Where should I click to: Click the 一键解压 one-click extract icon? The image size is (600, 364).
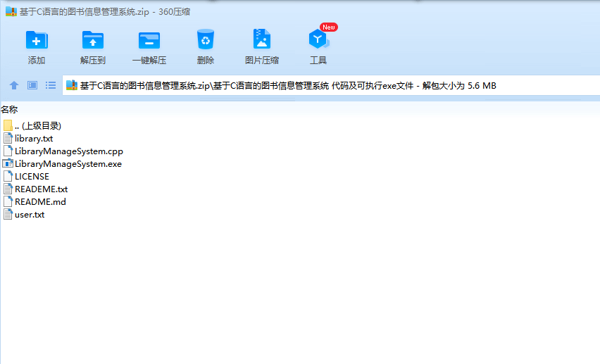coord(149,40)
